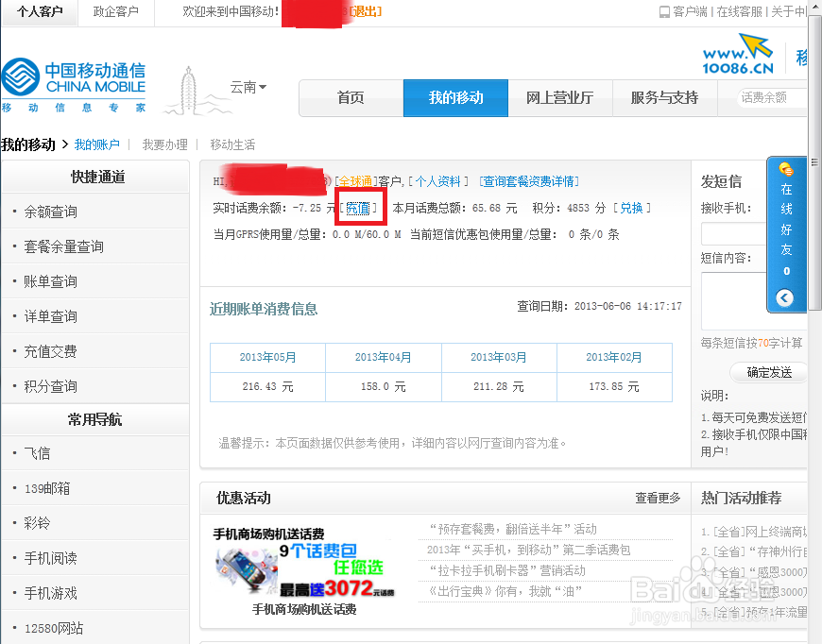The width and height of the screenshot is (822, 644).
Task: Switch to the 网上营业厅 tab
Action: click(560, 97)
